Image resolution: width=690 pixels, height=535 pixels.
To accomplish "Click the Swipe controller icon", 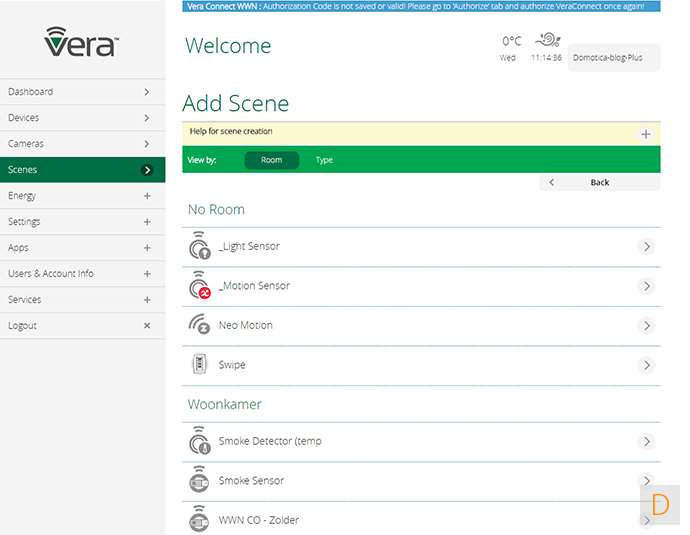I will click(x=199, y=365).
